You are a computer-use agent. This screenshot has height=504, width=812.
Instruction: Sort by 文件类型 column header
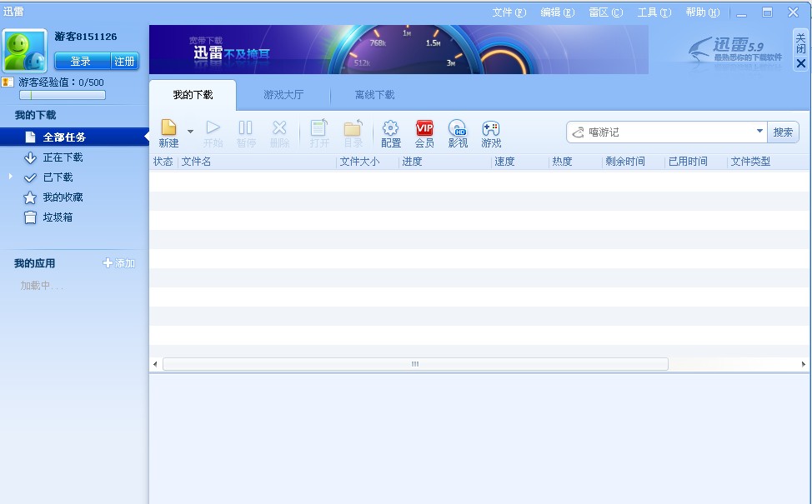[x=750, y=162]
